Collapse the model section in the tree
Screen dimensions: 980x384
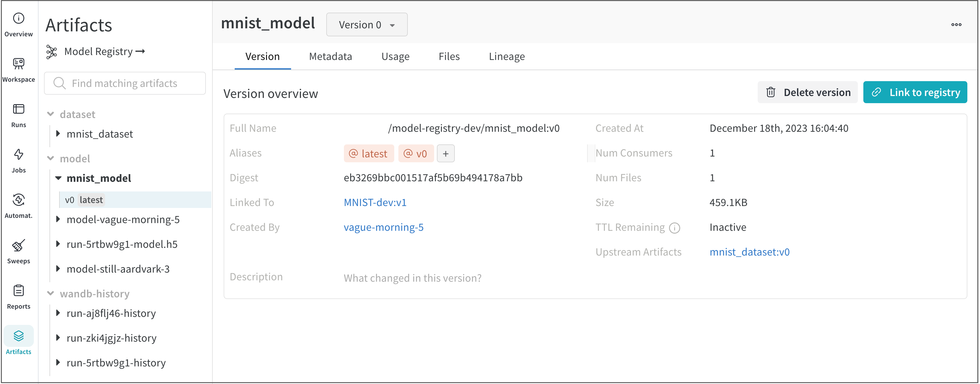(51, 158)
